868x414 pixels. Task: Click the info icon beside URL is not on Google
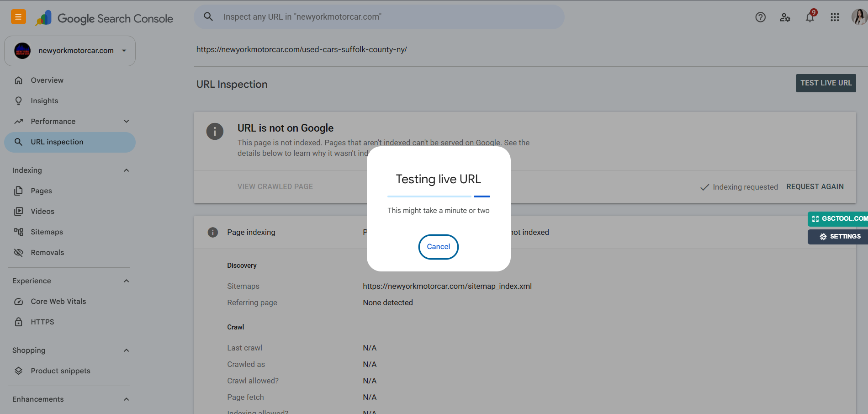(x=215, y=131)
